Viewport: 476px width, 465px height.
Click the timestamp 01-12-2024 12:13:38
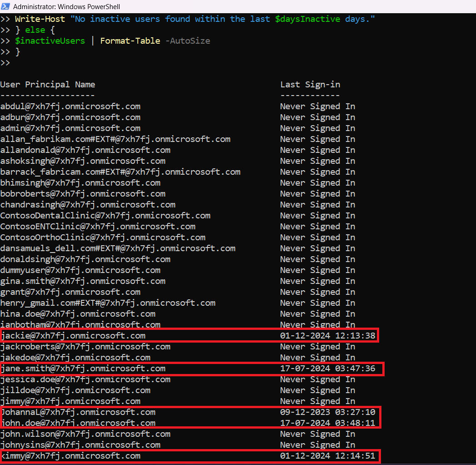(328, 336)
